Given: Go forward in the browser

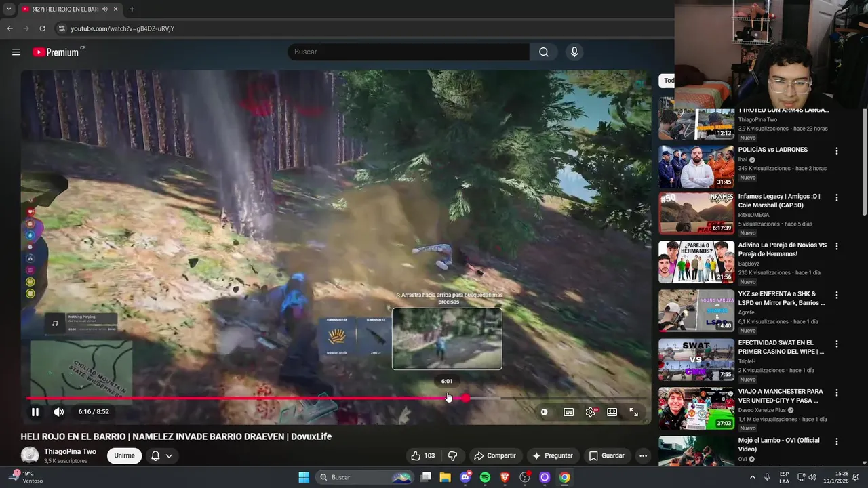Looking at the screenshot, I should tap(26, 28).
